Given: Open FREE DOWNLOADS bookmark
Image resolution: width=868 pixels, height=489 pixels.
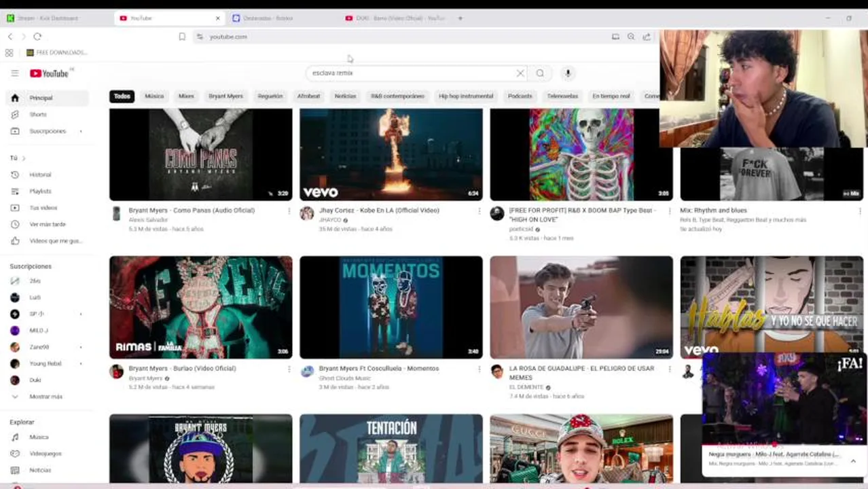Looking at the screenshot, I should pos(57,52).
